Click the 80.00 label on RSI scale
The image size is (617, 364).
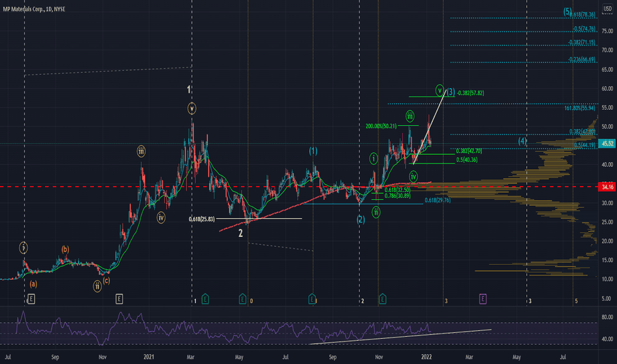(x=607, y=317)
